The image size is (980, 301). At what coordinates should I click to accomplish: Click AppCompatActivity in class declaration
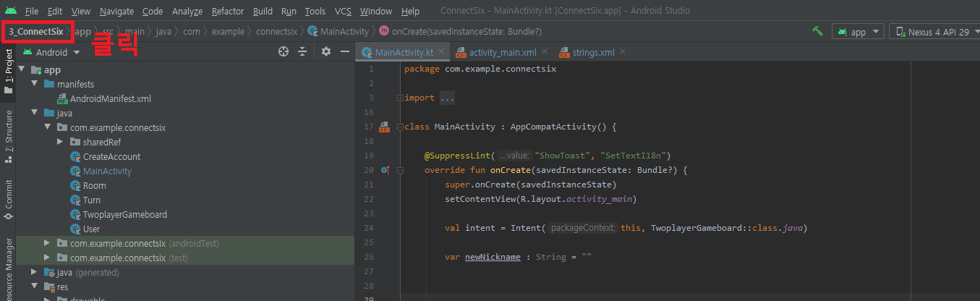coord(555,127)
